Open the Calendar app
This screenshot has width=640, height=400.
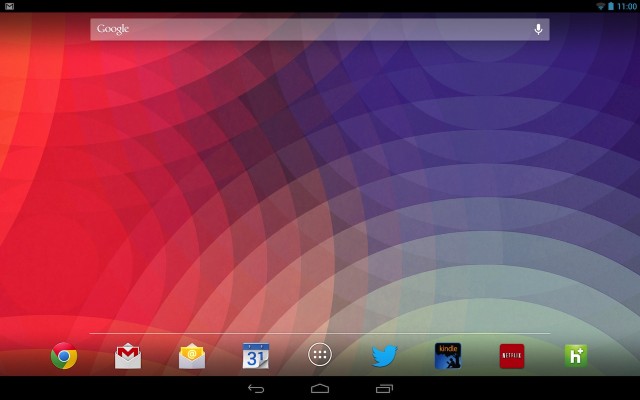point(256,356)
